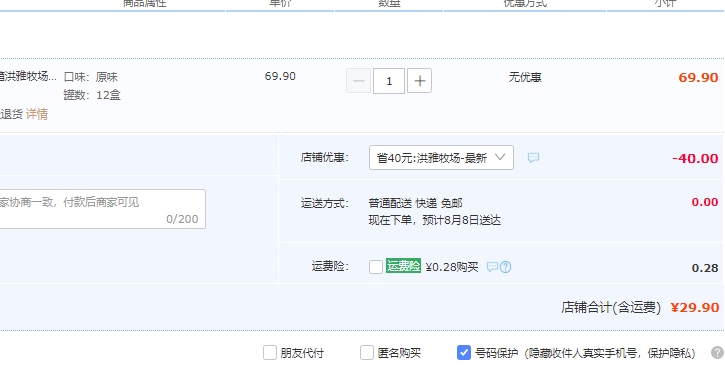Screen dimensions: 725x370
Task: Click subtotal 69.90 in red
Action: coord(698,78)
